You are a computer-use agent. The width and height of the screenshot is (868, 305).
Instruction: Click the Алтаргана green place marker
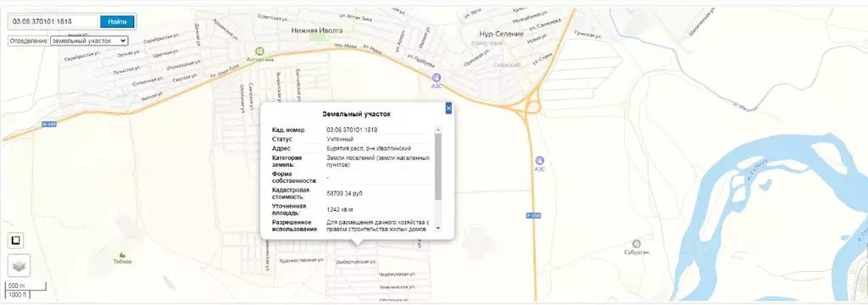[259, 52]
